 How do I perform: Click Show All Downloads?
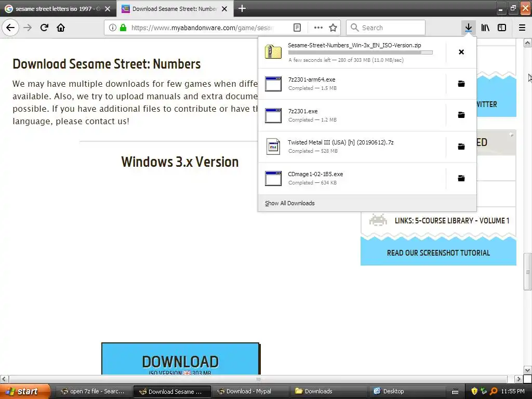click(290, 203)
